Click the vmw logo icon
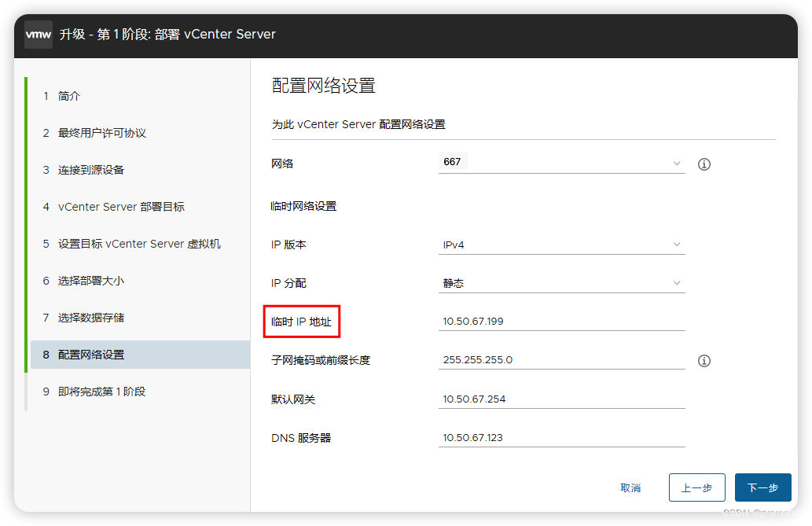 39,35
